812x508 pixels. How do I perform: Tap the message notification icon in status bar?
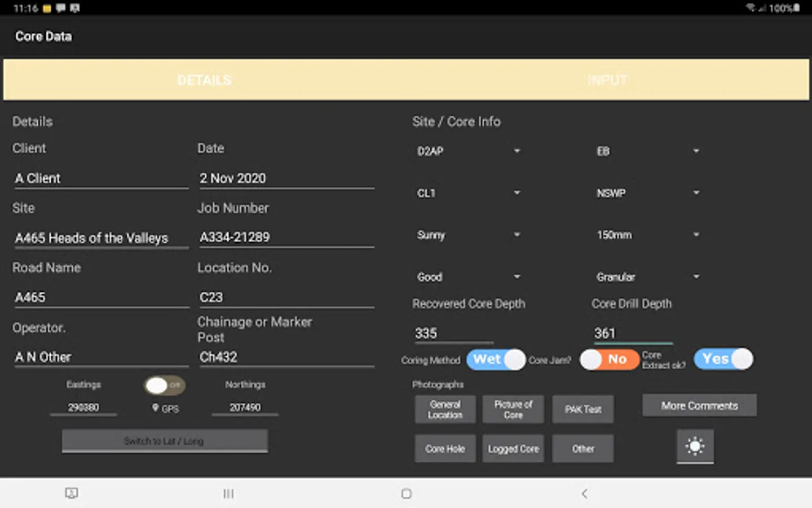[x=61, y=8]
